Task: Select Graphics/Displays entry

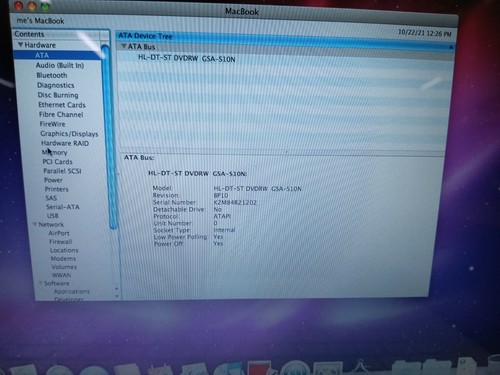Action: click(x=69, y=134)
